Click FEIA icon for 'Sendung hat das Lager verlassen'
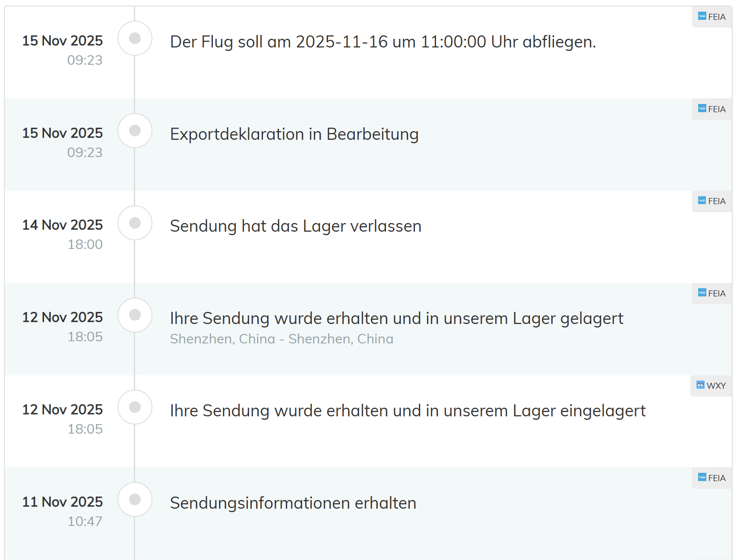The height and width of the screenshot is (560, 737). [x=702, y=201]
